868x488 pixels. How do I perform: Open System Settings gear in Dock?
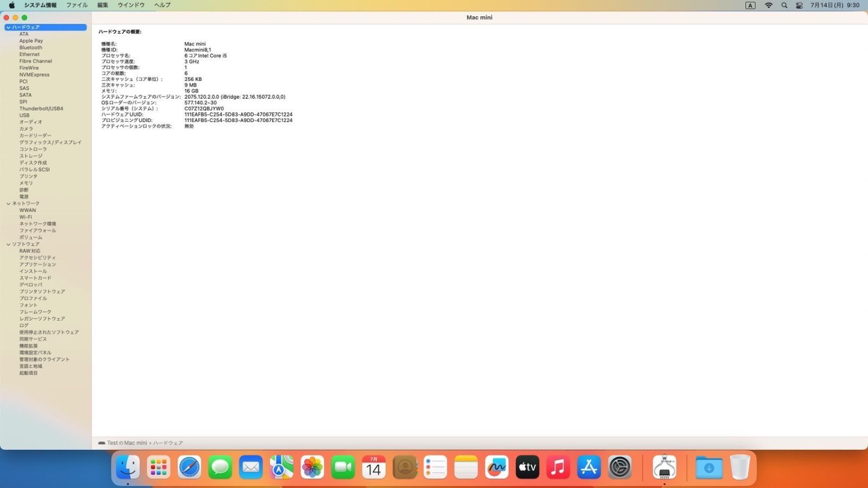620,467
